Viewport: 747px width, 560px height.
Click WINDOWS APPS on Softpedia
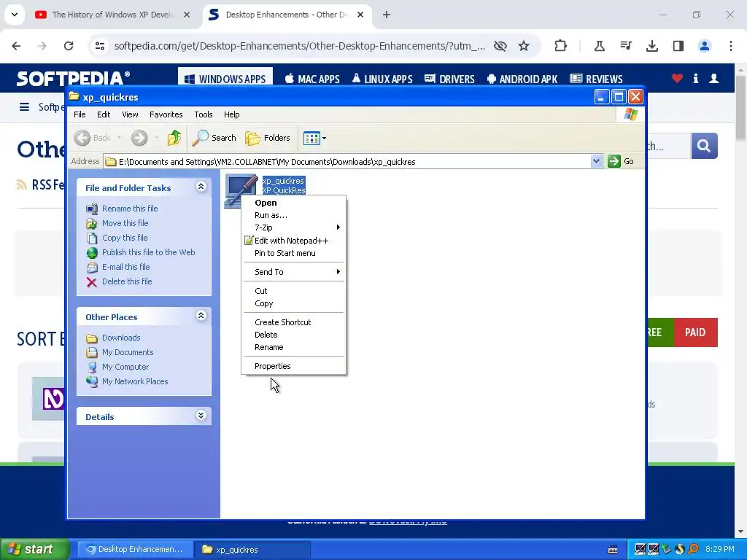click(225, 79)
